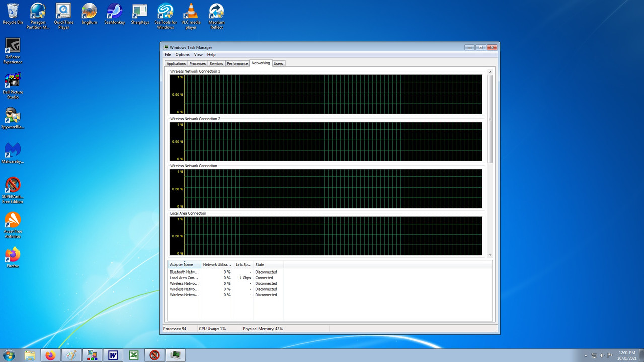Launch Malwarebytes desktop shortcut
644x362 pixels.
(x=13, y=153)
